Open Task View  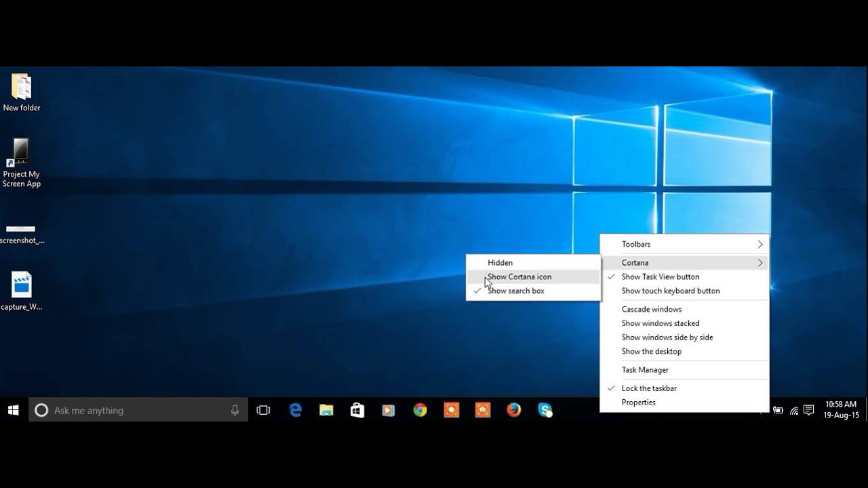pyautogui.click(x=263, y=410)
